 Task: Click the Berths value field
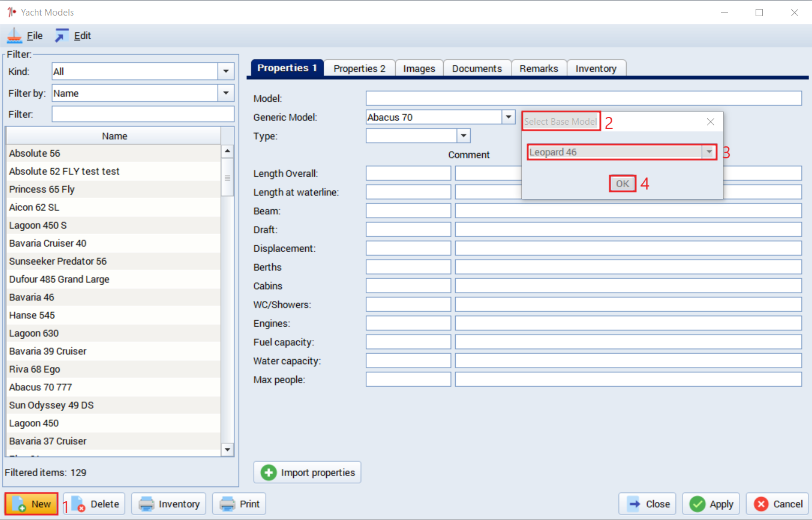[408, 267]
